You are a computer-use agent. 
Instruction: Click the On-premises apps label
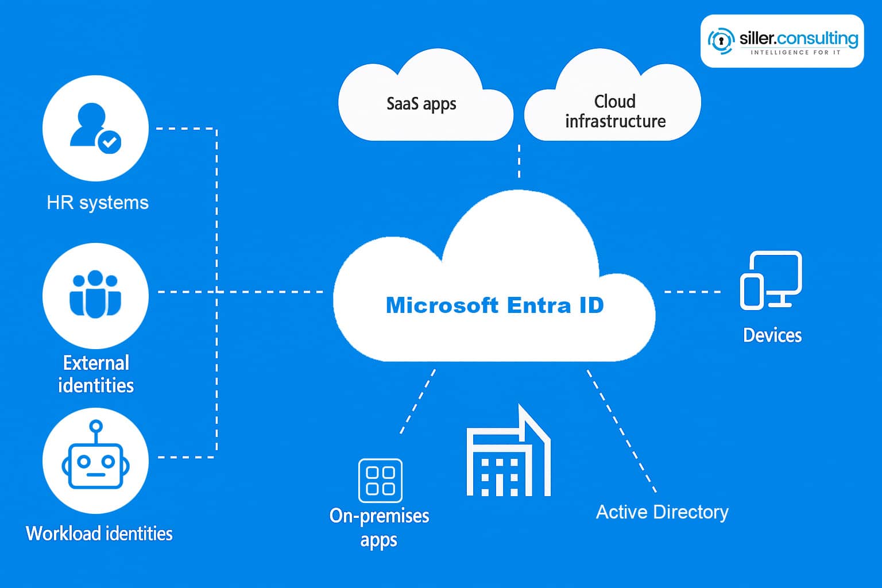379,527
